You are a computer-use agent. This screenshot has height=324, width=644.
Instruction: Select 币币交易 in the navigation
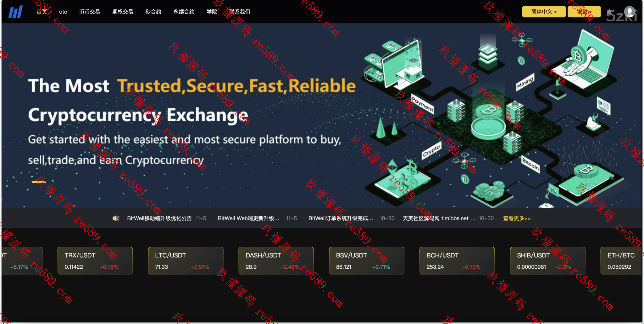pyautogui.click(x=90, y=12)
